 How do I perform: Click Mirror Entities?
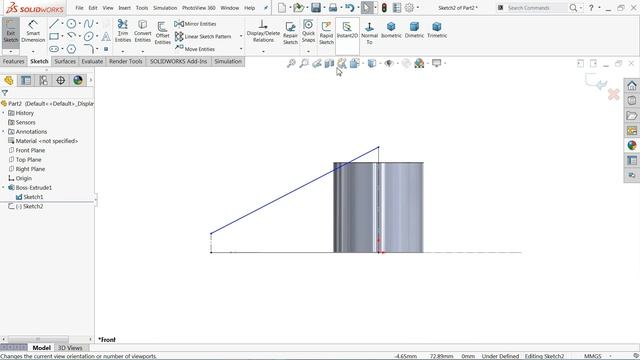[x=196, y=24]
